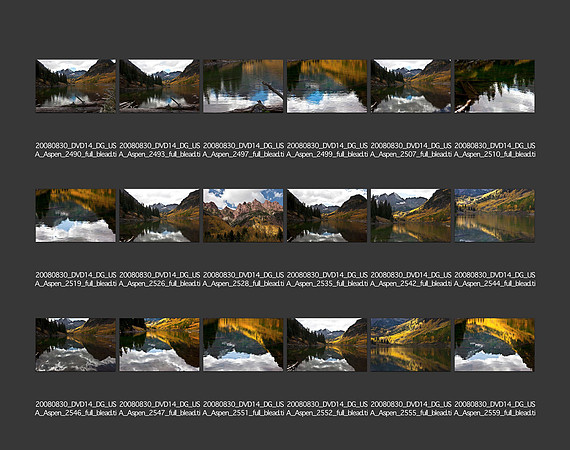Click filename text Aspen_2507_full_bleed

point(411,150)
